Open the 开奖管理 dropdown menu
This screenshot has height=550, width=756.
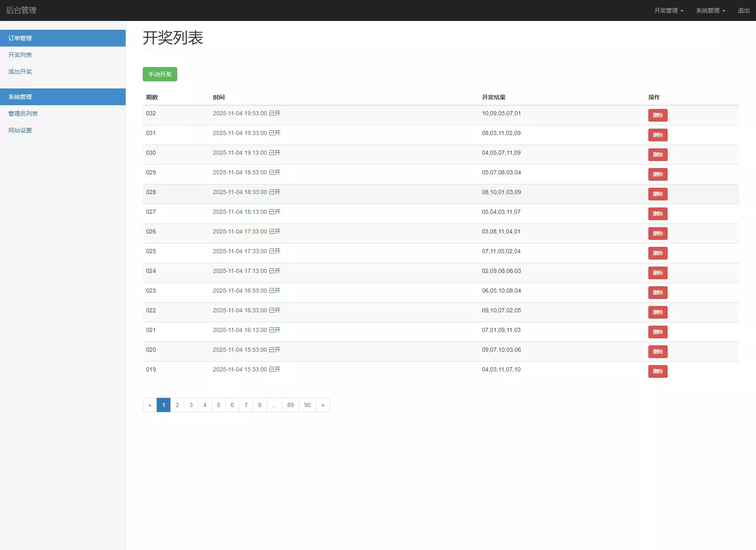pos(668,10)
